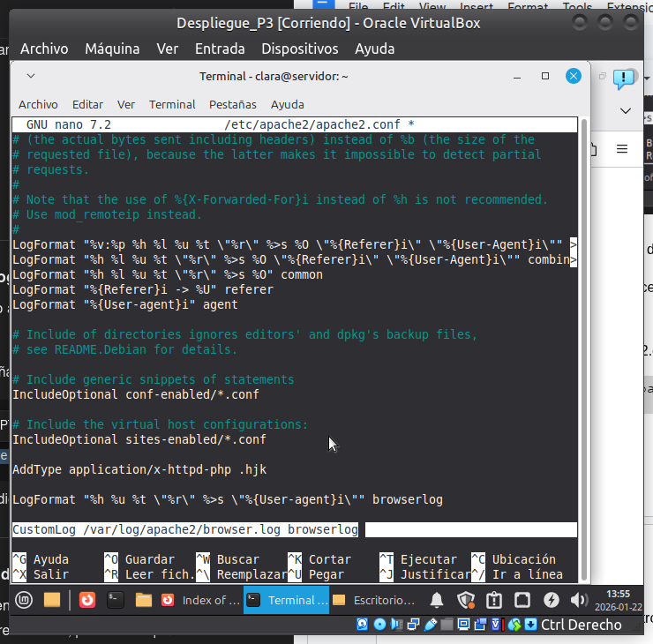653x644 pixels.
Task: Open the terminal launcher in the panel
Action: pyautogui.click(x=115, y=601)
